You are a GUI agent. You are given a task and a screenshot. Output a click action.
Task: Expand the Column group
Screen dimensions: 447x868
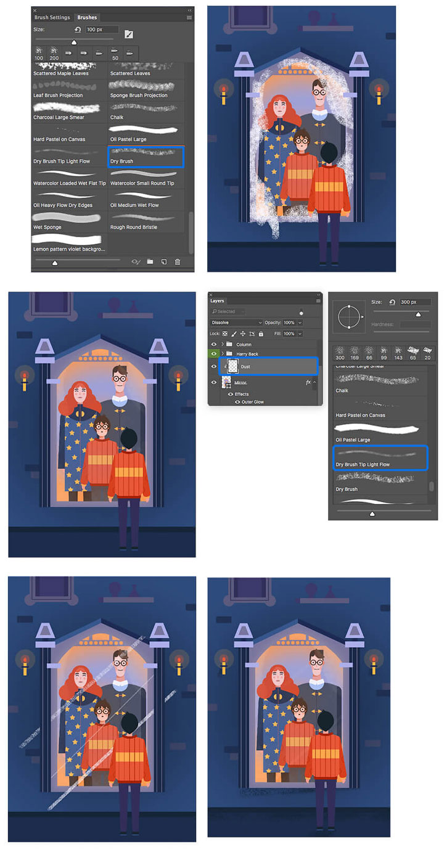click(223, 344)
